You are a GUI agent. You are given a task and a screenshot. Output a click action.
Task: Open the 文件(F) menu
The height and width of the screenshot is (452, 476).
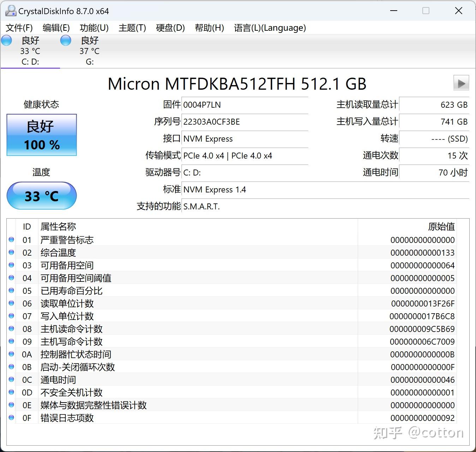[19, 28]
